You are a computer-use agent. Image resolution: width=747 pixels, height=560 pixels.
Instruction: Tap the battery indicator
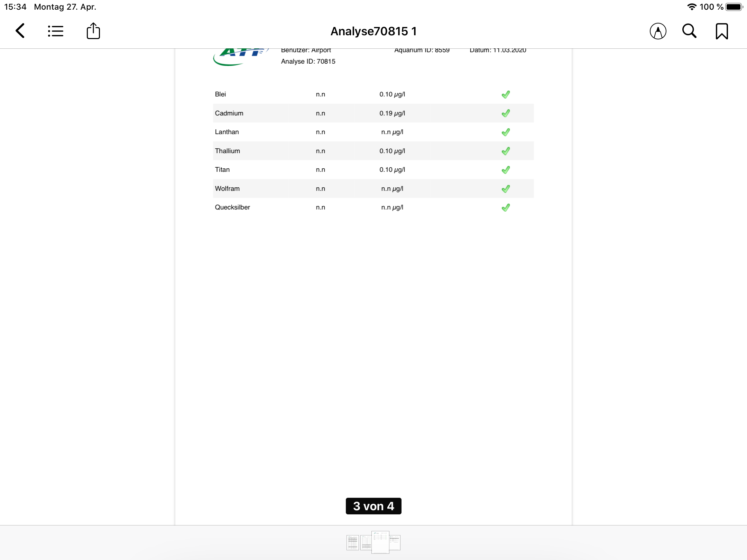[734, 7]
